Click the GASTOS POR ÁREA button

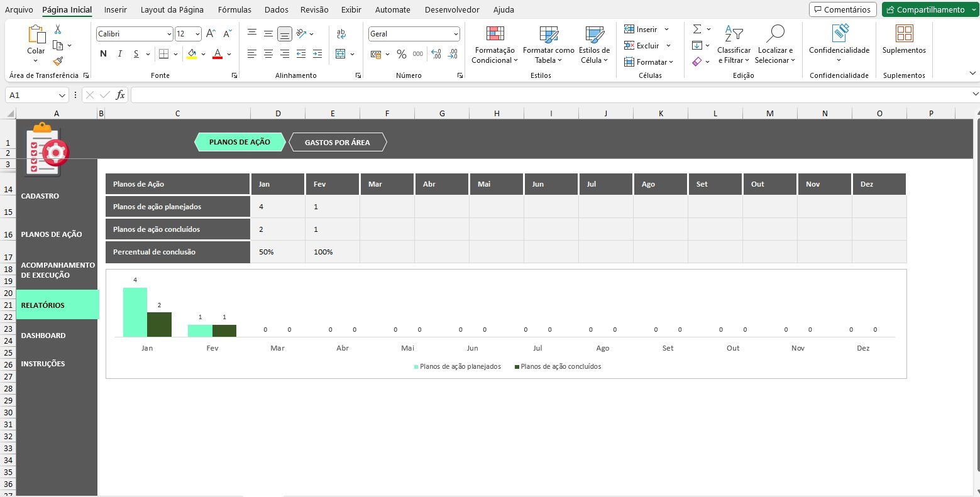click(338, 143)
